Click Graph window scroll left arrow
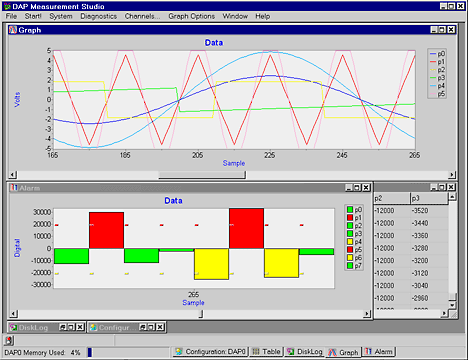Viewport: 468px width, 360px height. coord(13,175)
